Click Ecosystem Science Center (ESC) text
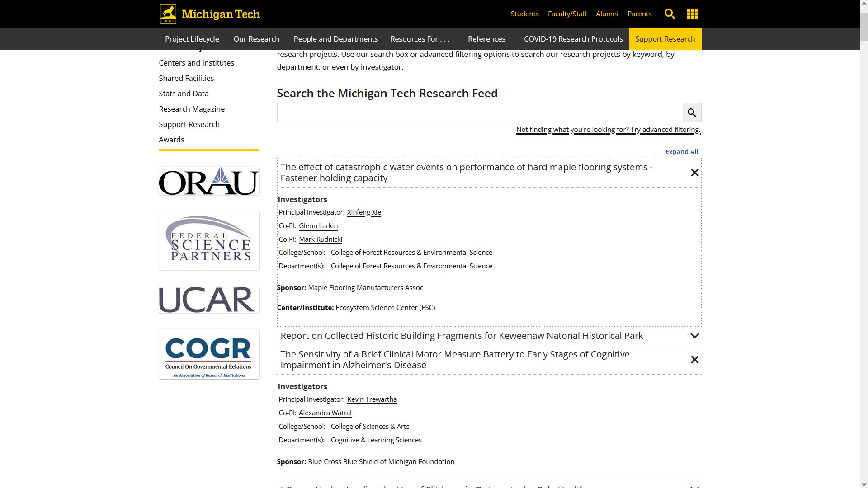868x488 pixels. pos(385,308)
